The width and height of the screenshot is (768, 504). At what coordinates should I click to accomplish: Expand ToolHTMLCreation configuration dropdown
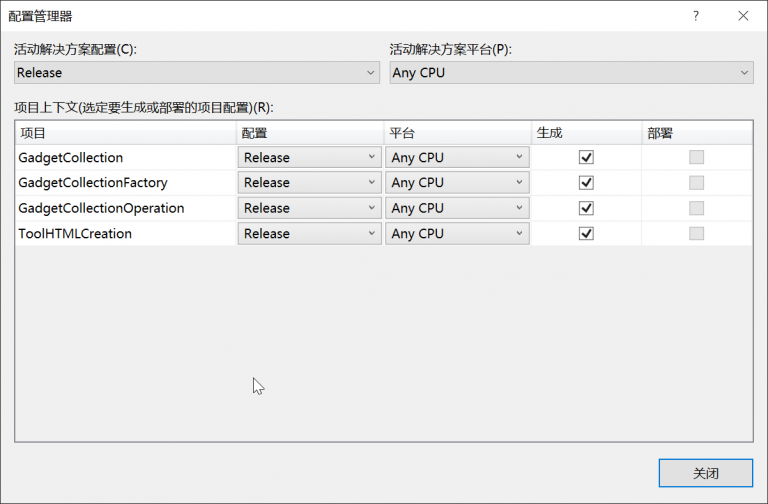[309, 234]
